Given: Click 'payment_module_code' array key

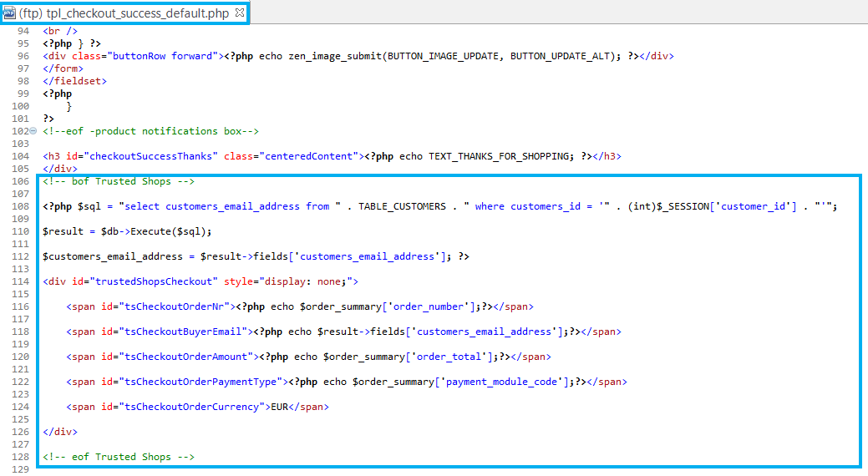Looking at the screenshot, I should [x=501, y=382].
